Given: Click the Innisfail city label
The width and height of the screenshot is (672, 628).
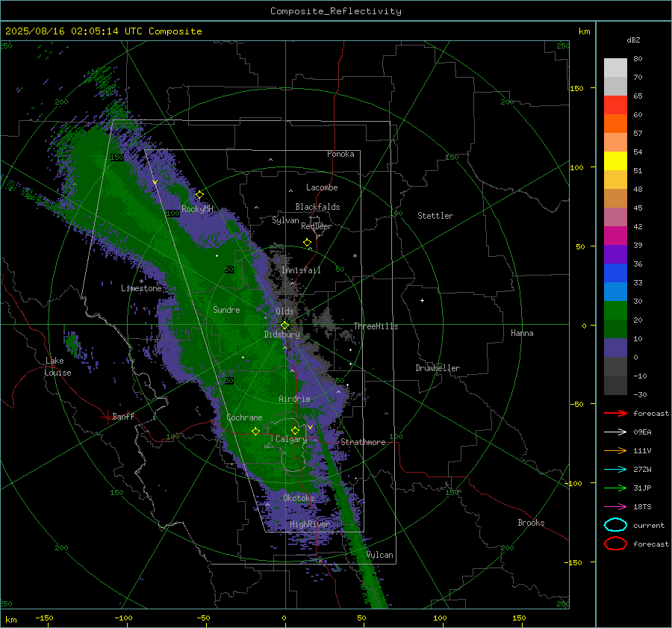Looking at the screenshot, I should pyautogui.click(x=301, y=270).
